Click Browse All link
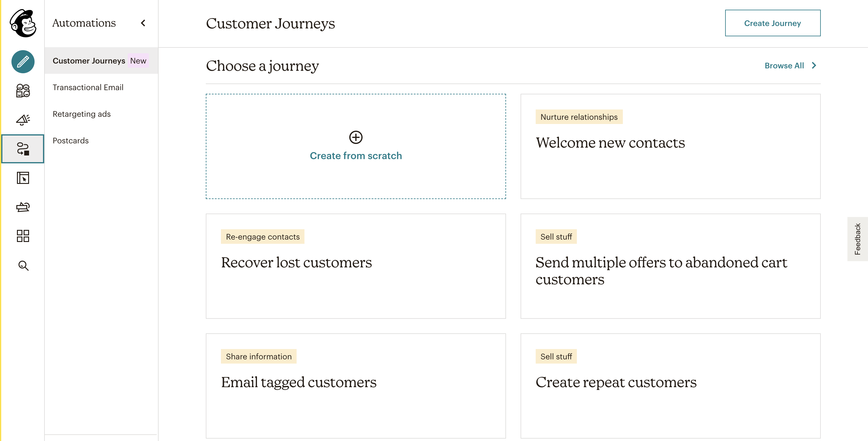Screen dimensions: 868x441 click(784, 65)
